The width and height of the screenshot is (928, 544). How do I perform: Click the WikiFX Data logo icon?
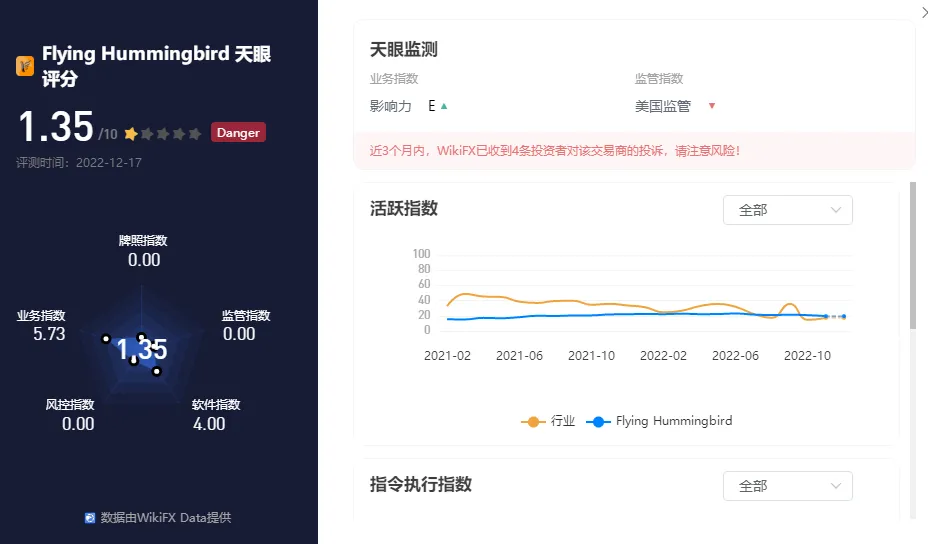[x=90, y=518]
